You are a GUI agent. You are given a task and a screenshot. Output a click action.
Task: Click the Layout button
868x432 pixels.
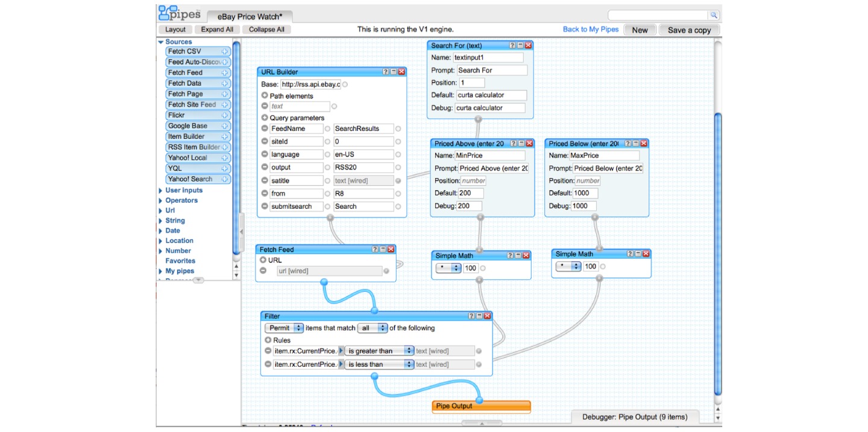[175, 30]
